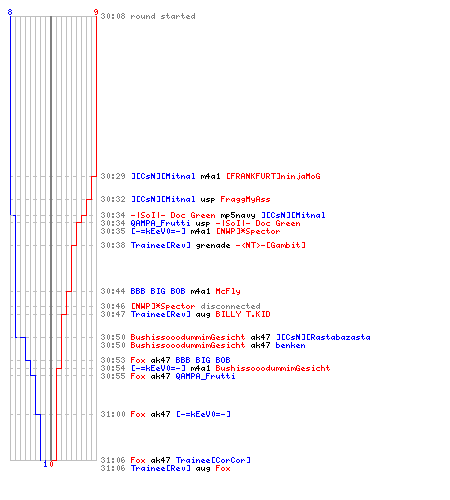Image resolution: width=450 pixels, height=500 pixels.
Task: Select BILLY T.KID killed by aug
Action: point(243,314)
